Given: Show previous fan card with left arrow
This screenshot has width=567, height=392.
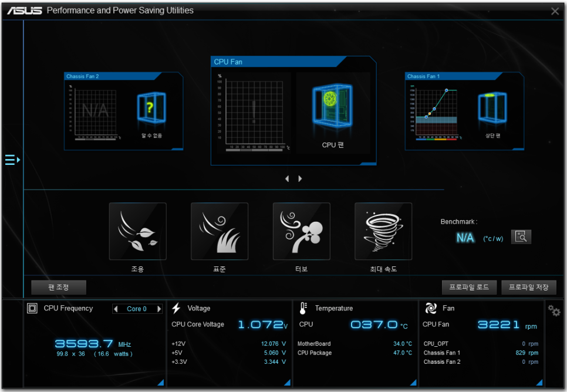Looking at the screenshot, I should [x=287, y=178].
